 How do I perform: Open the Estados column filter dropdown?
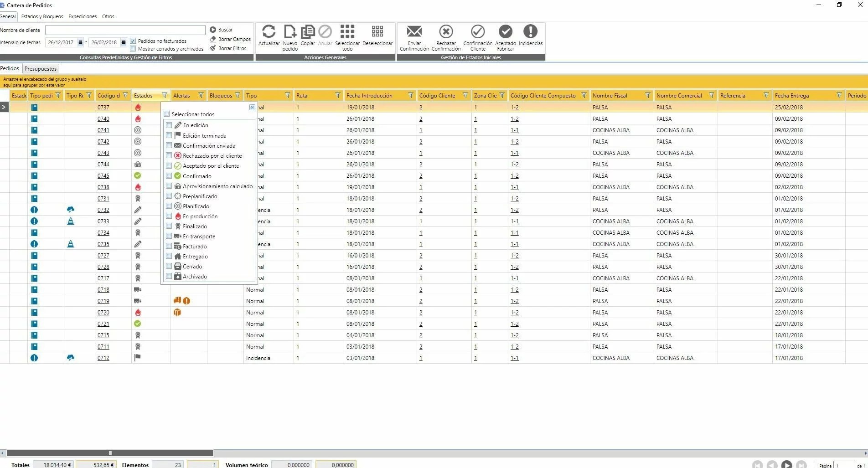coord(164,95)
